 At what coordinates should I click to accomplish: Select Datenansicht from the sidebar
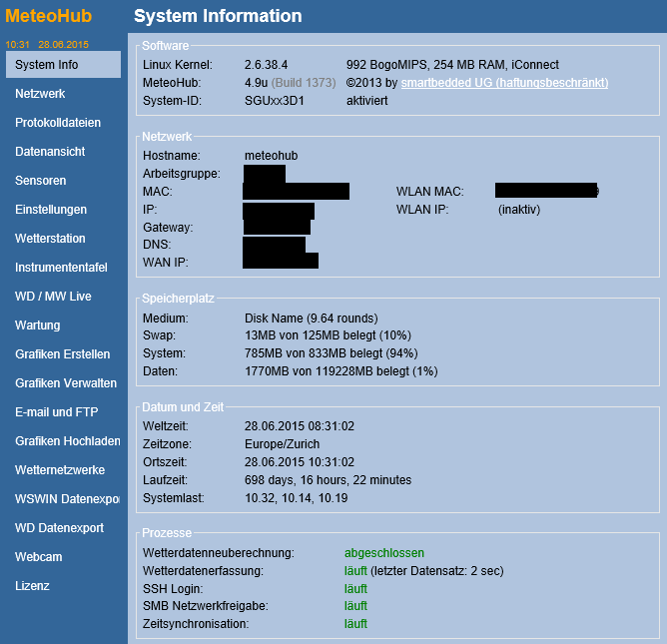click(50, 152)
